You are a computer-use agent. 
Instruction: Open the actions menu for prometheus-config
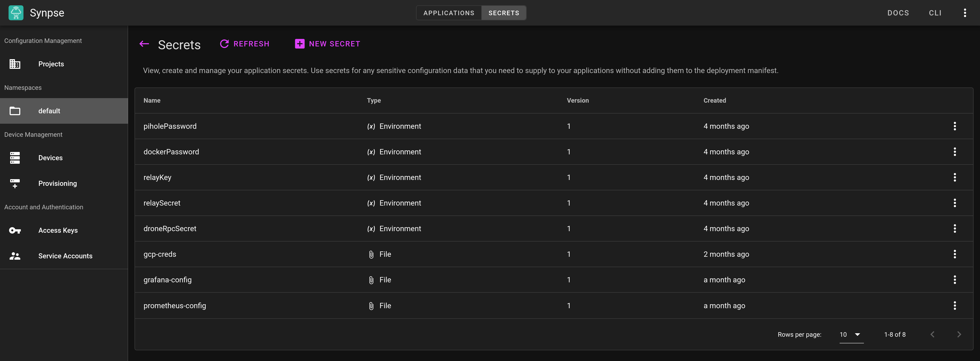[x=954, y=306]
